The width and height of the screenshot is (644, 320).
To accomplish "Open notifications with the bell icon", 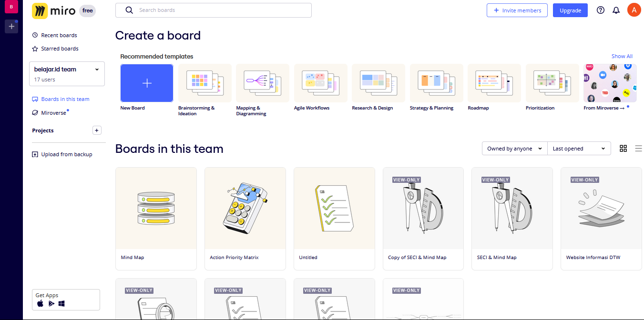I will point(616,10).
